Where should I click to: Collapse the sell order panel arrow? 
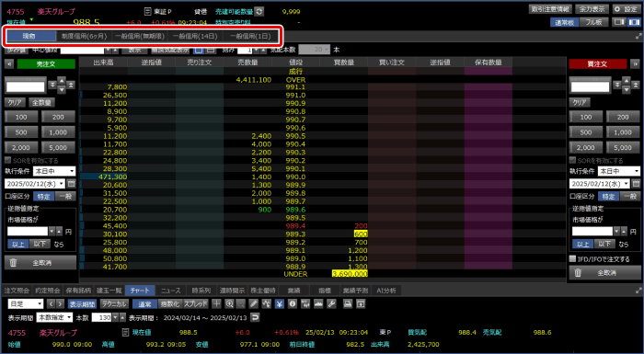point(10,63)
